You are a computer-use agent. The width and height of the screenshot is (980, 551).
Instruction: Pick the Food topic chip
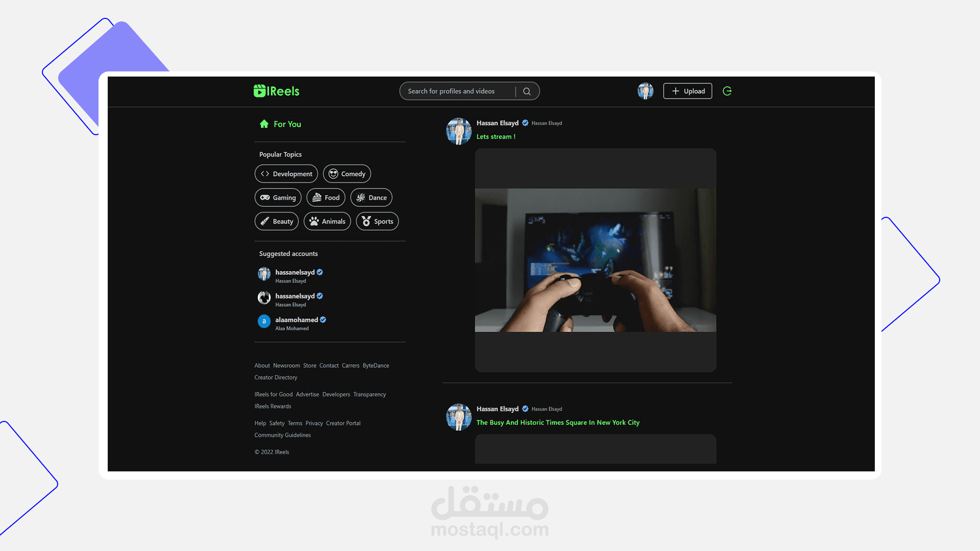pyautogui.click(x=326, y=197)
